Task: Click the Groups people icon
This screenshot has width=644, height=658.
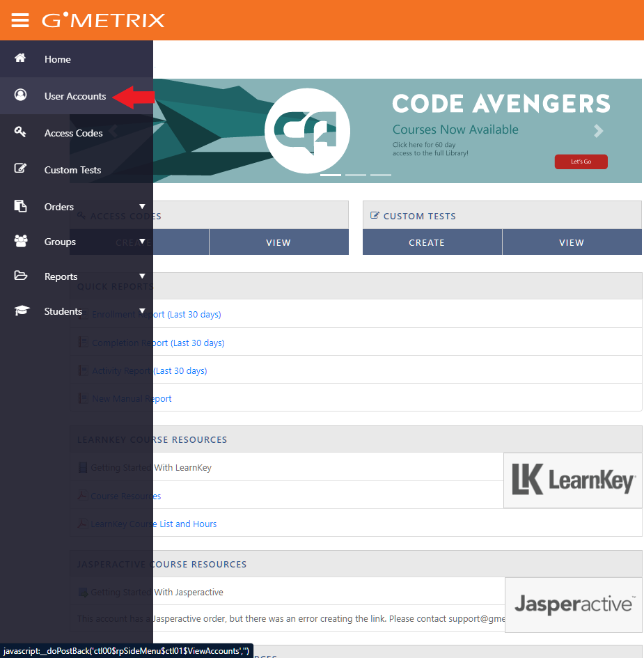Action: pyautogui.click(x=21, y=241)
